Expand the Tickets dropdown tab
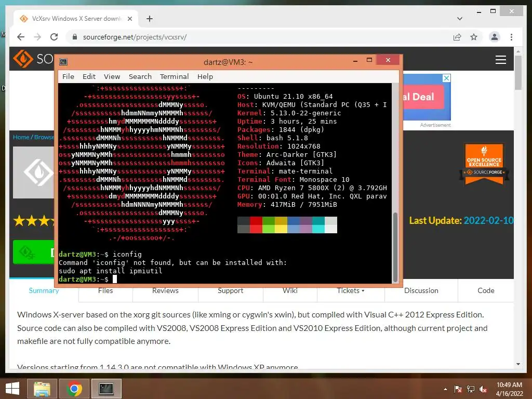 pos(351,291)
